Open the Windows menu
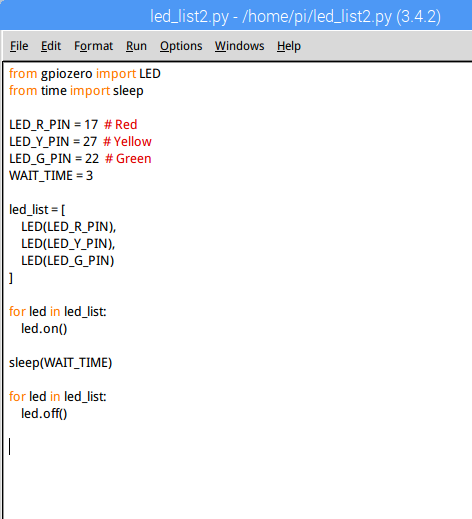This screenshot has height=519, width=472. [x=239, y=46]
